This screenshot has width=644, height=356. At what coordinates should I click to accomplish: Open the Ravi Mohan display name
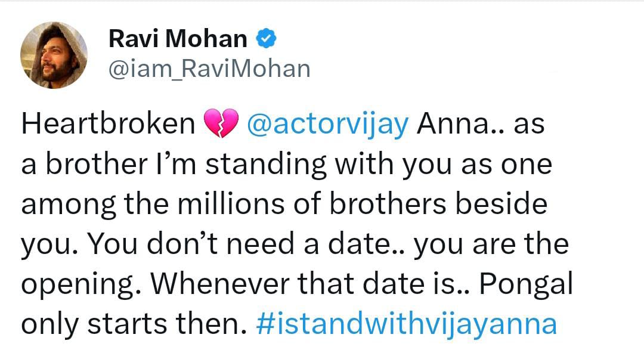pyautogui.click(x=178, y=39)
